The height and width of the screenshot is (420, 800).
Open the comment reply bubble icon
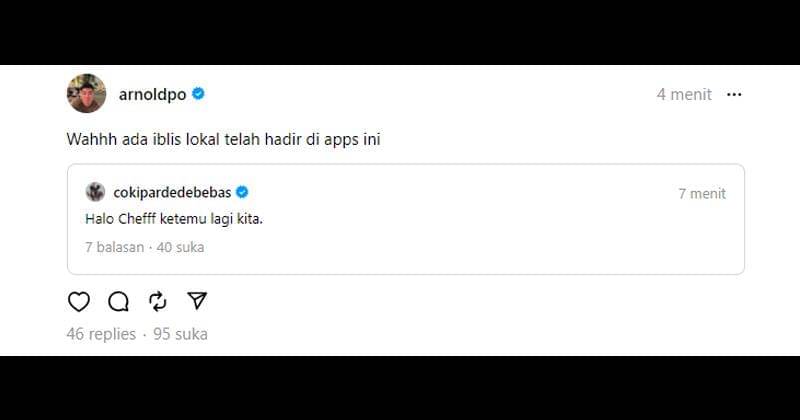click(118, 301)
